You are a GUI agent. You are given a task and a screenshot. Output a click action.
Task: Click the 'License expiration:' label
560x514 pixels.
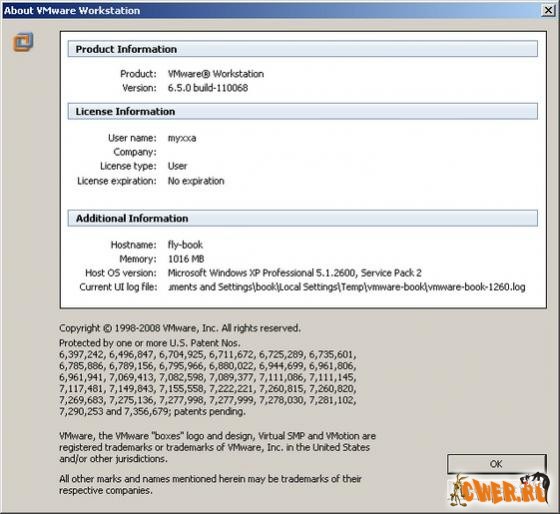coord(117,181)
